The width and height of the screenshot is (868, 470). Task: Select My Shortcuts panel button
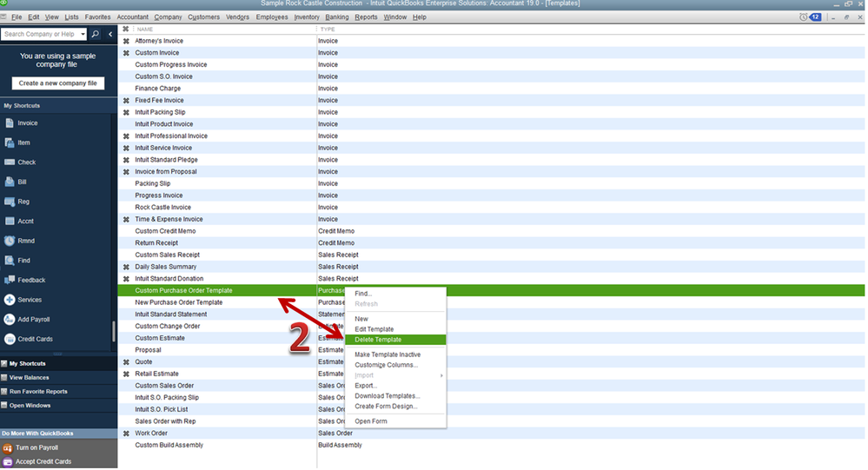[x=59, y=364]
